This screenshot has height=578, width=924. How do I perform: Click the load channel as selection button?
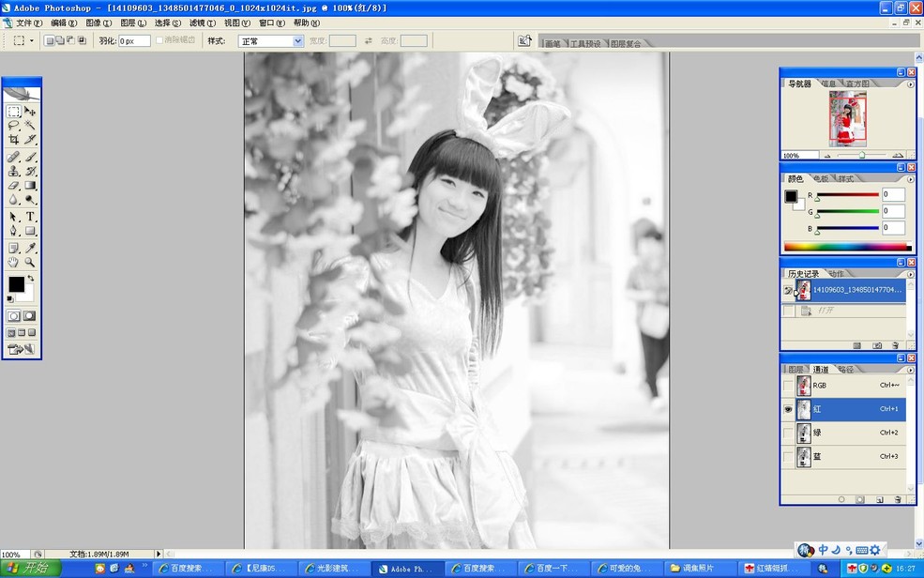(841, 497)
